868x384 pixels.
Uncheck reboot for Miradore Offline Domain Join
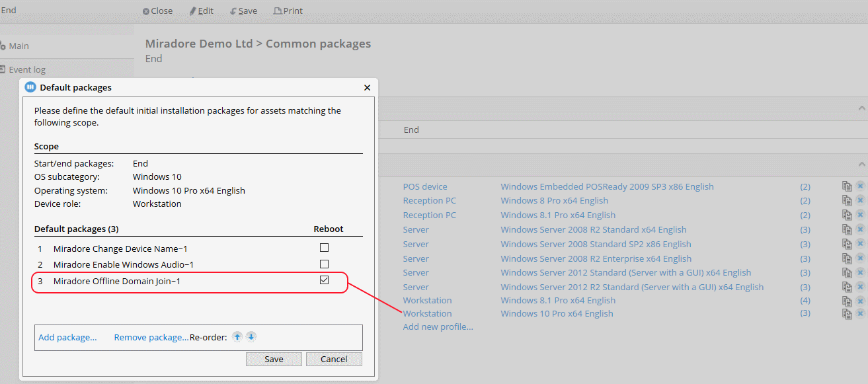324,280
